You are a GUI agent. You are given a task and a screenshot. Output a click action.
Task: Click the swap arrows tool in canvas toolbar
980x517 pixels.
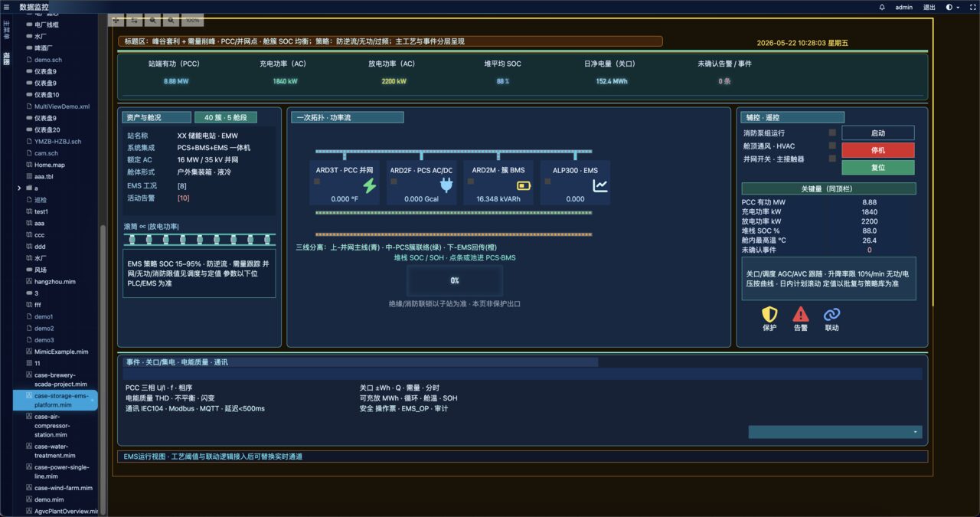(x=136, y=21)
